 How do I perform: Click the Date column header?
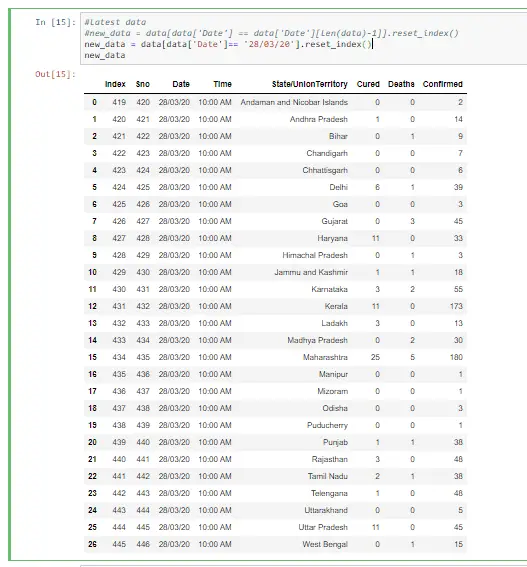coord(181,84)
